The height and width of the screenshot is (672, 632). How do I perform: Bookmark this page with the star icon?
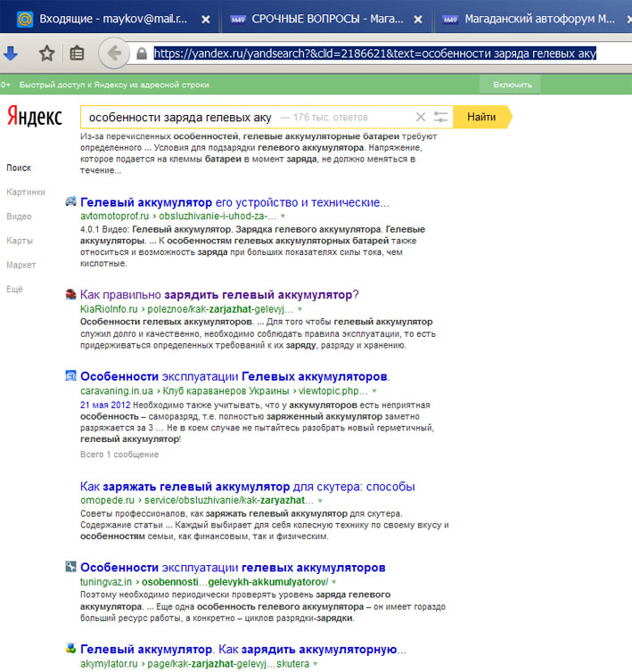[x=46, y=53]
